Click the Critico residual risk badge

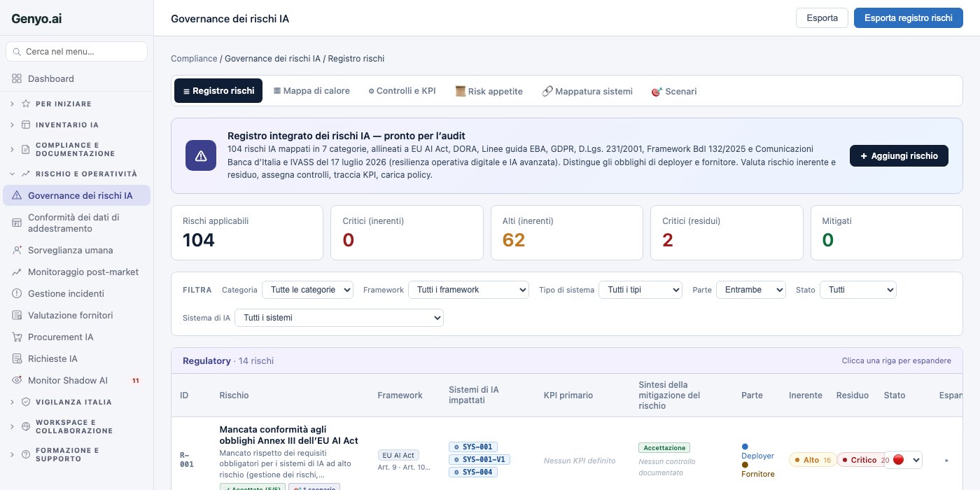(x=862, y=460)
